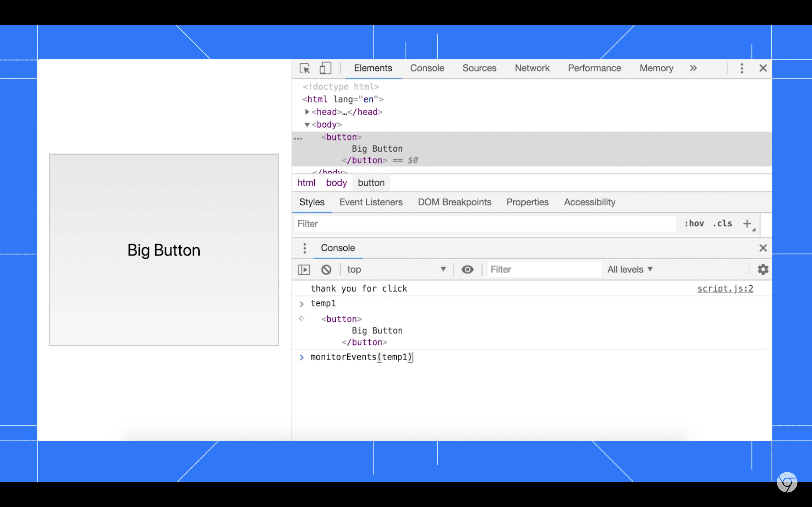812x507 pixels.
Task: Toggle the .cls class editor
Action: coord(723,224)
